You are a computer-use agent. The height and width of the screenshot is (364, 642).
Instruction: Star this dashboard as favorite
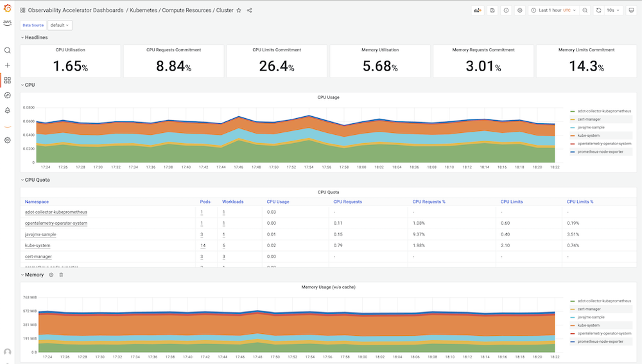(239, 10)
